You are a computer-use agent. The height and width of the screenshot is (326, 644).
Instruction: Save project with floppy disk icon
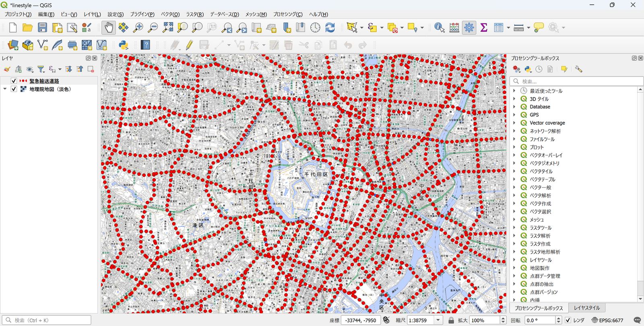click(42, 27)
